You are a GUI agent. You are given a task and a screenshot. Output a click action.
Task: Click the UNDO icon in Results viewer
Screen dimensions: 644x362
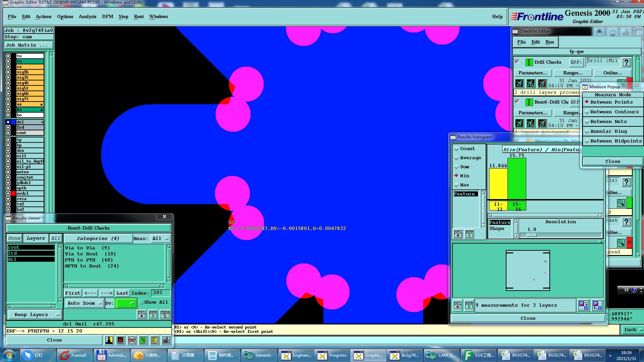point(165,314)
